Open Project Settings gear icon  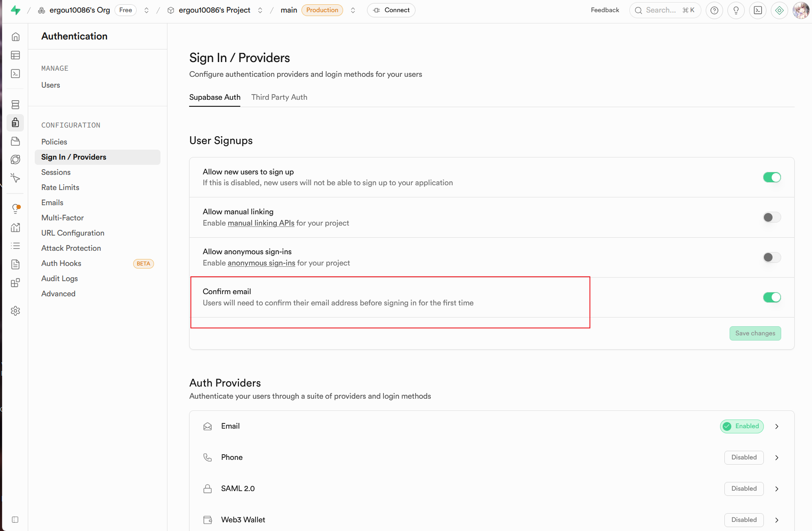(x=16, y=311)
